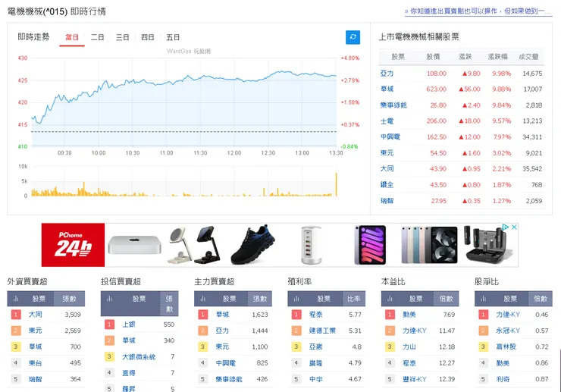
Task: Click bar-chart icon in 股淨比 header
Action: [x=484, y=299]
